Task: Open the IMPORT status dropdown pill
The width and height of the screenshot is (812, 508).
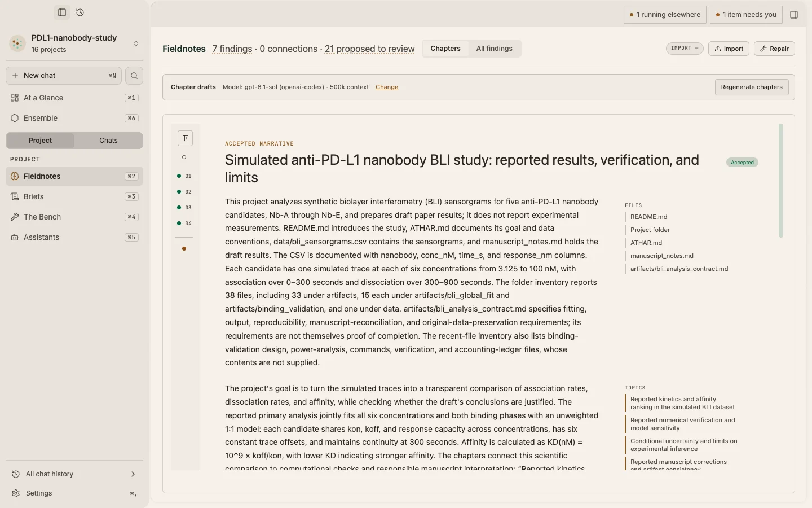Action: pos(685,48)
